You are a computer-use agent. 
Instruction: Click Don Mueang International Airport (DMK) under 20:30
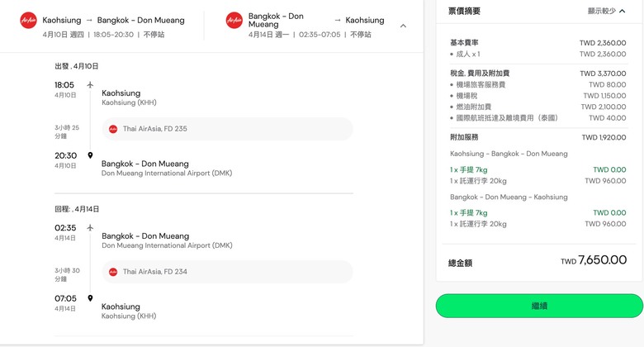[x=167, y=173]
